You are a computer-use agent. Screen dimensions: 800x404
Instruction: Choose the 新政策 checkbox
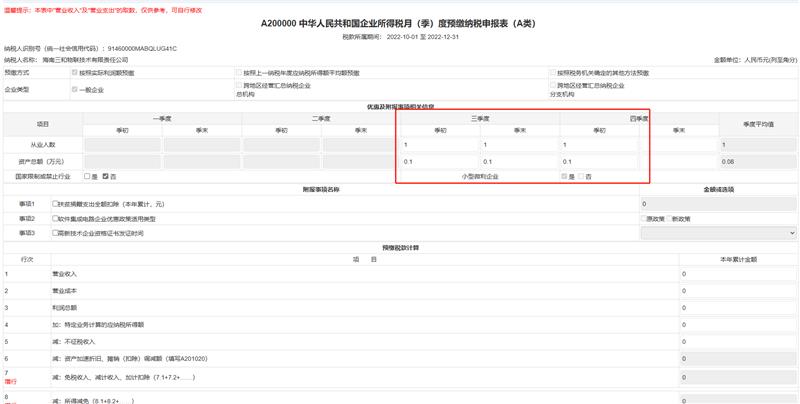point(670,218)
